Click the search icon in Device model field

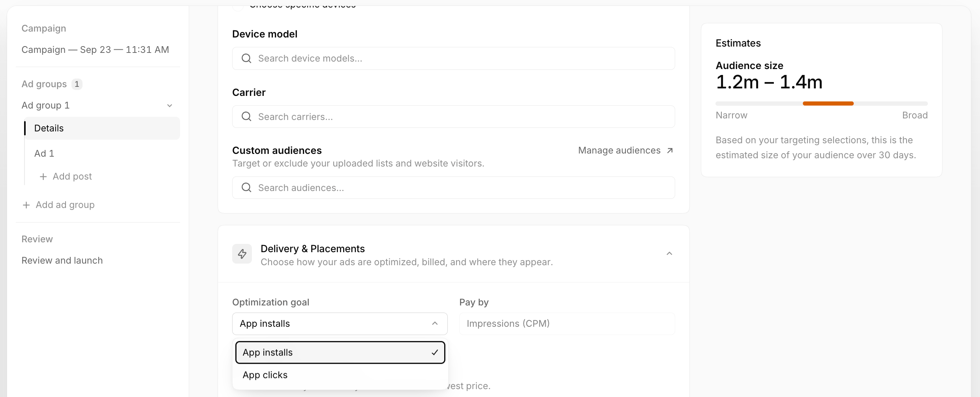[x=246, y=58]
